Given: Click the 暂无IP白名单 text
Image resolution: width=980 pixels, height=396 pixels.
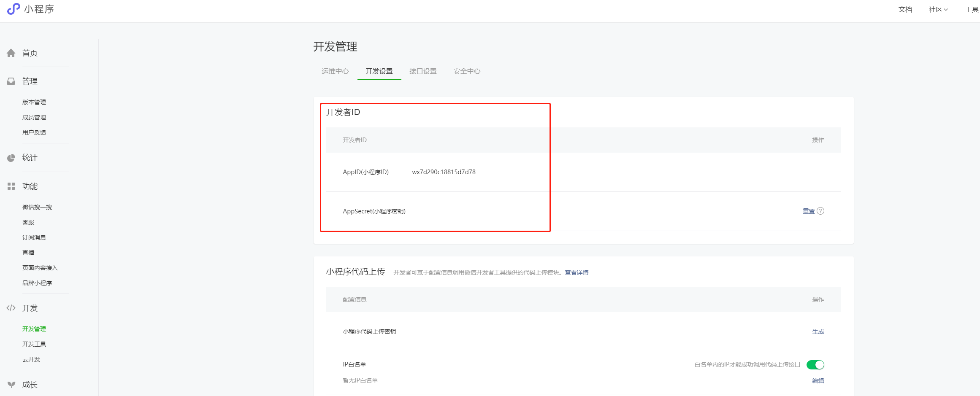Looking at the screenshot, I should click(360, 380).
